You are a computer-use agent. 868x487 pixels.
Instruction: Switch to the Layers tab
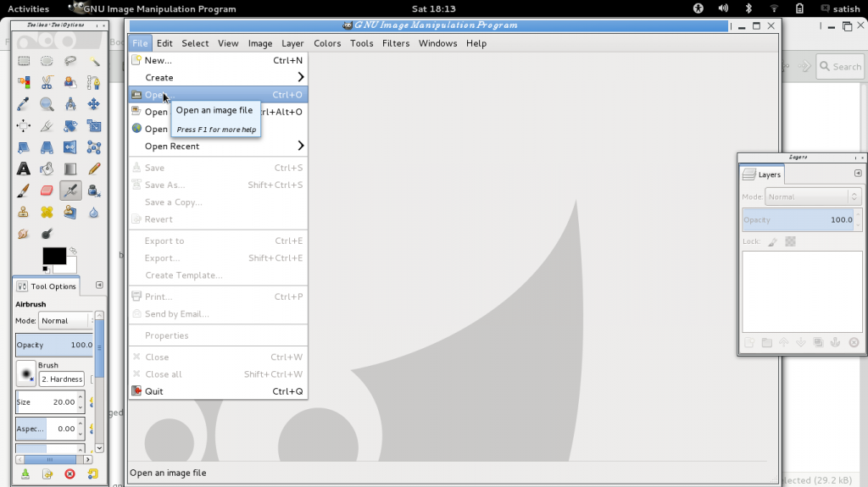click(x=762, y=174)
